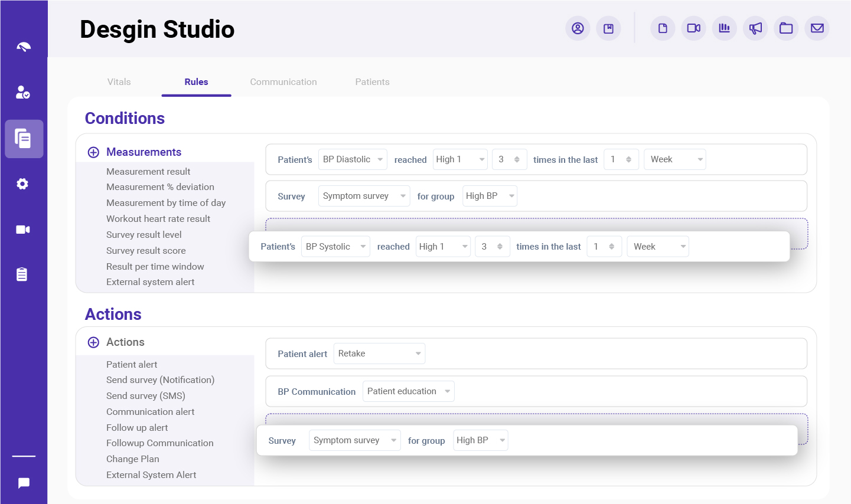Open High BP group dropdown in Conditions
The image size is (851, 504).
[x=490, y=196]
